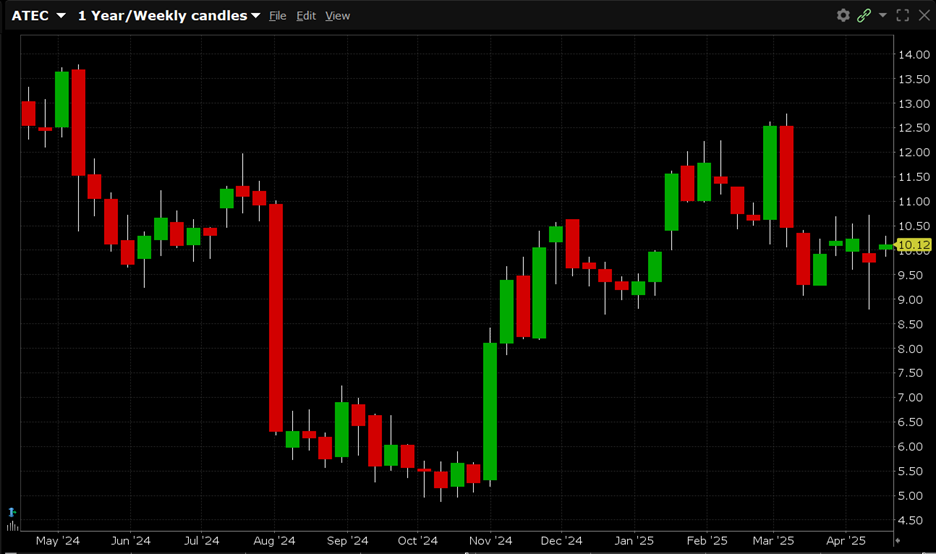Click the blue price-scale adjust icon

point(11,512)
